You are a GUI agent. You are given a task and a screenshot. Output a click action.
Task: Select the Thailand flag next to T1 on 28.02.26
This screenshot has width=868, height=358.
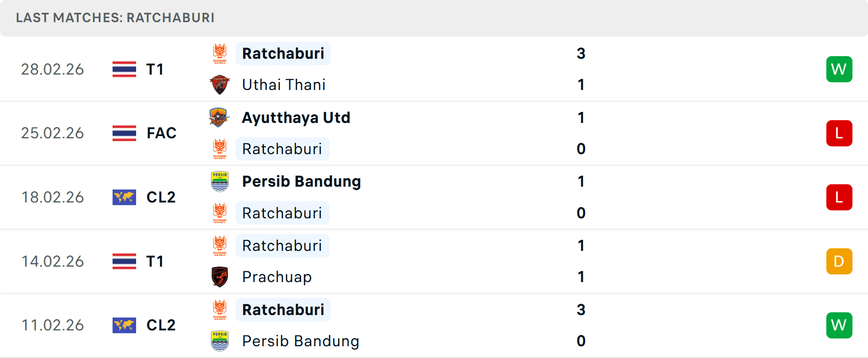point(124,69)
